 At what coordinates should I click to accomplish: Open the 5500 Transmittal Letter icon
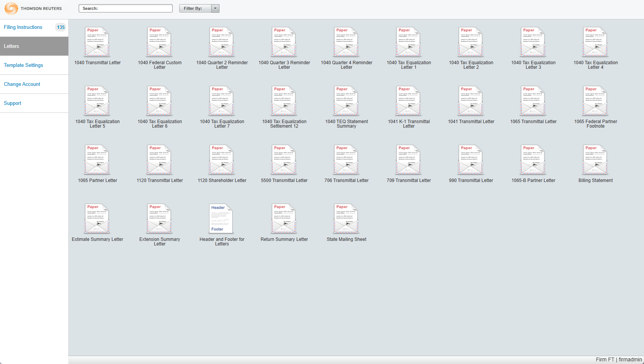click(284, 160)
